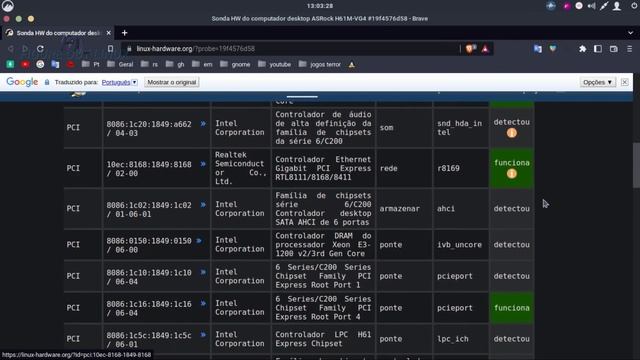Click the Realtek Semiconductor vendor cell
Viewport: 640px width, 360px height.
pos(240,168)
